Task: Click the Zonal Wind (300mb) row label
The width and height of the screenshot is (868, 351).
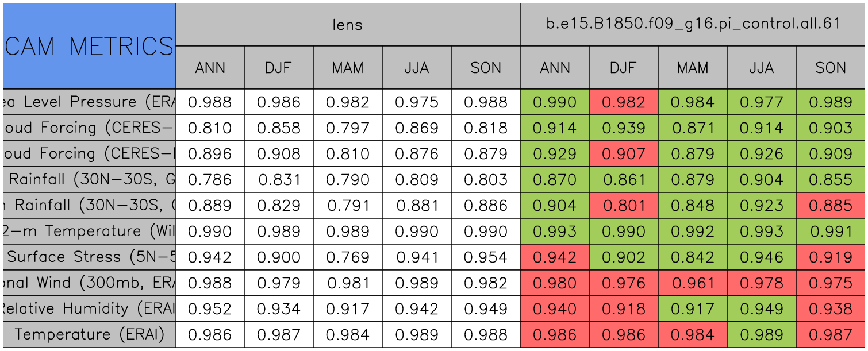Action: (x=89, y=283)
